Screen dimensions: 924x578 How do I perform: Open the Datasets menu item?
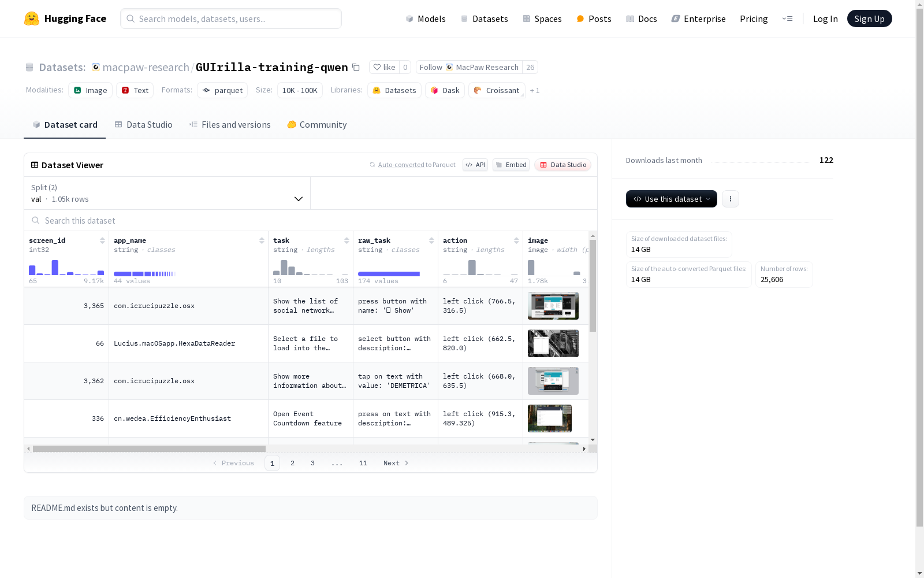click(484, 18)
